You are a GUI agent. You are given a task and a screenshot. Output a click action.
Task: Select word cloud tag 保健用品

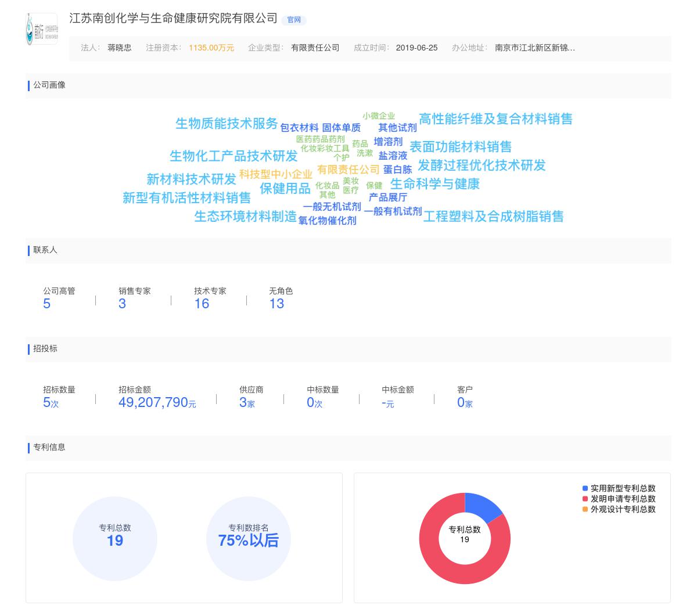(285, 189)
